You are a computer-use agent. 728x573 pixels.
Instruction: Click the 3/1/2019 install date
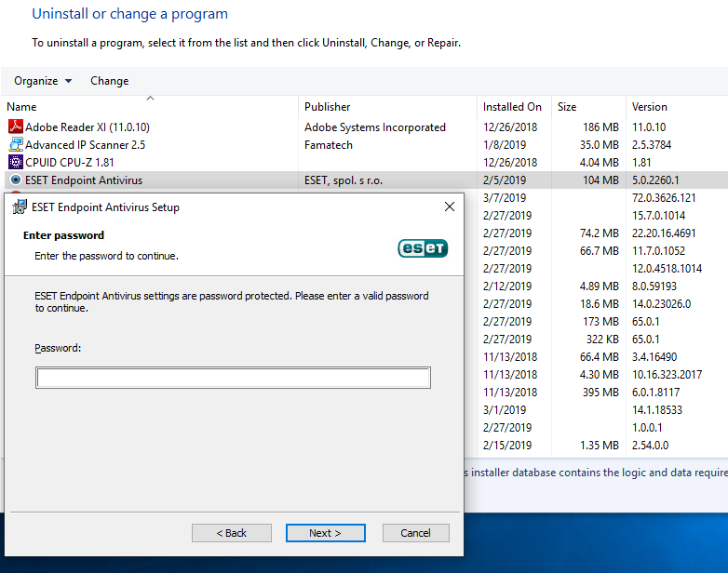(x=505, y=409)
